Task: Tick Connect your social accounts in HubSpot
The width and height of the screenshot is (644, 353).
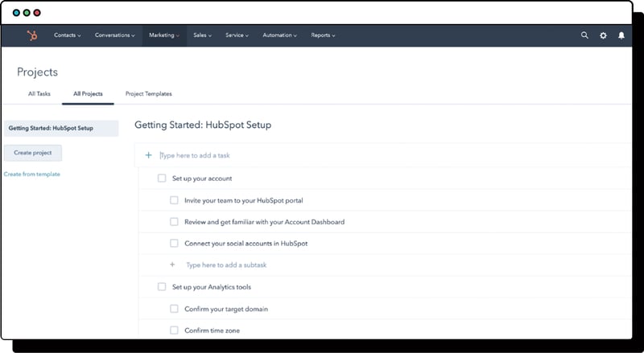Action: pos(174,244)
